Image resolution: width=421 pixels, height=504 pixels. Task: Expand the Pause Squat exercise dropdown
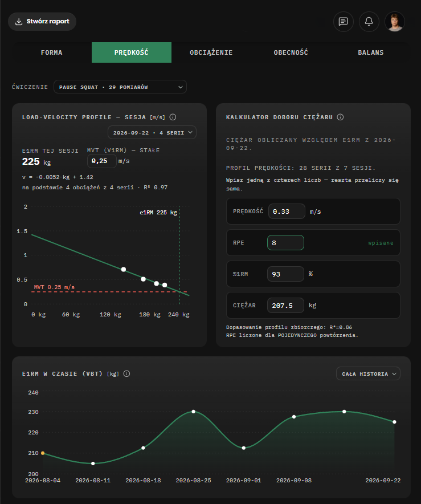[120, 87]
